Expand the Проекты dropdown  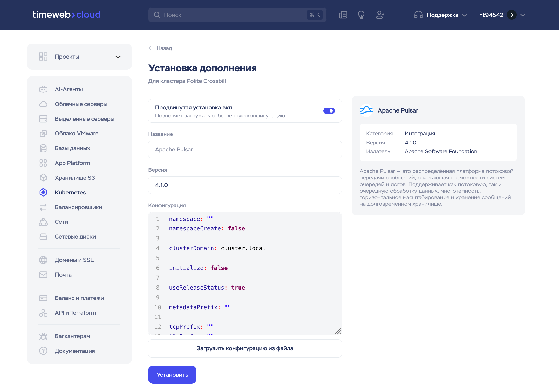pos(118,57)
